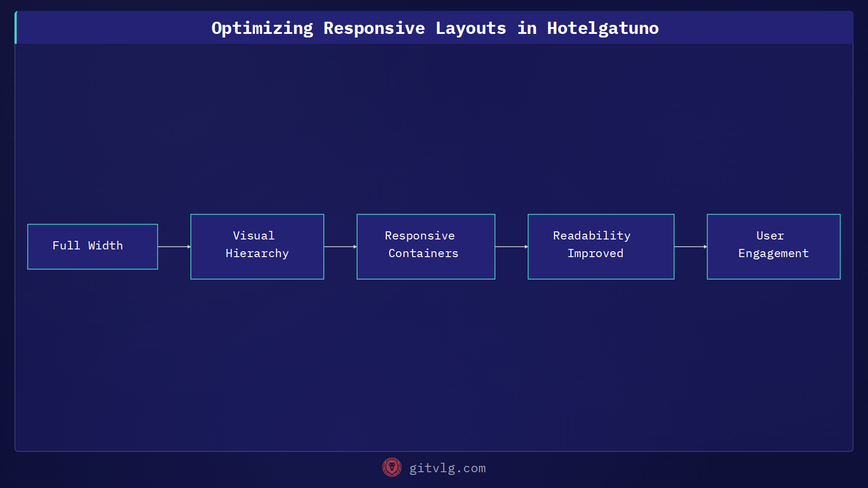This screenshot has height=488, width=868.
Task: Click the Readability Improved node
Action: pos(601,247)
